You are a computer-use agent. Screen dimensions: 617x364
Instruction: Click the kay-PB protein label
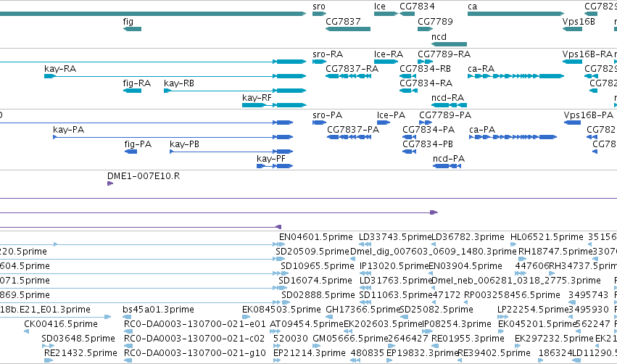pyautogui.click(x=185, y=145)
